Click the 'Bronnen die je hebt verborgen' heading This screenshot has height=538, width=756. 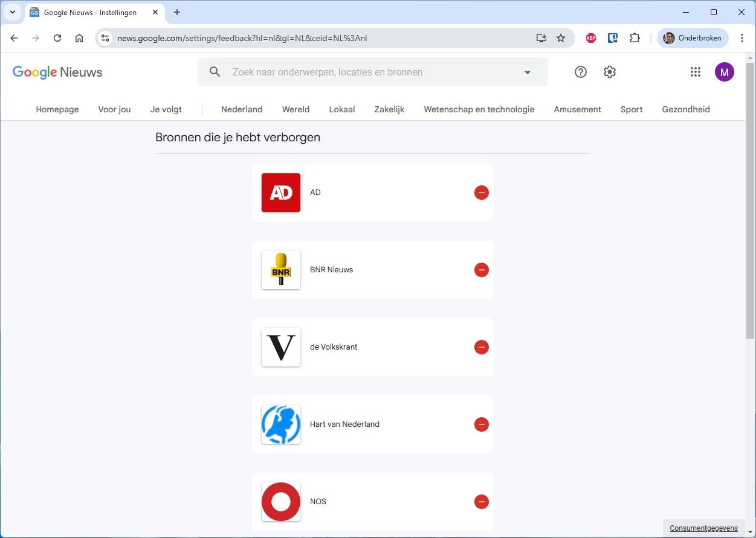pyautogui.click(x=237, y=137)
